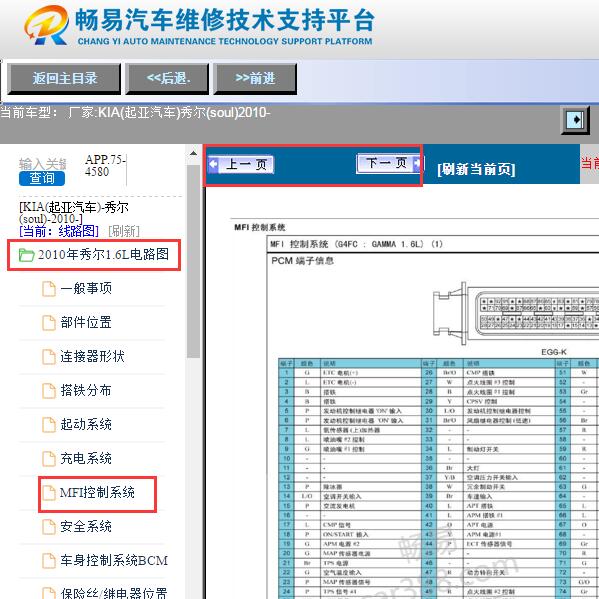Select 搭铁分布 in the tree
This screenshot has width=599, height=599.
click(x=86, y=390)
